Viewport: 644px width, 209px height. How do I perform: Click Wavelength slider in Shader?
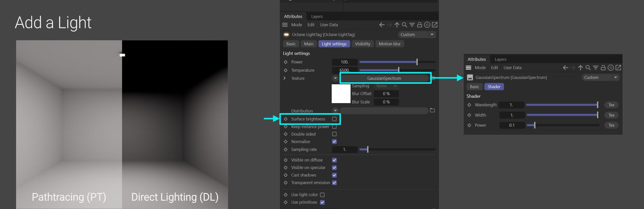[x=563, y=105]
